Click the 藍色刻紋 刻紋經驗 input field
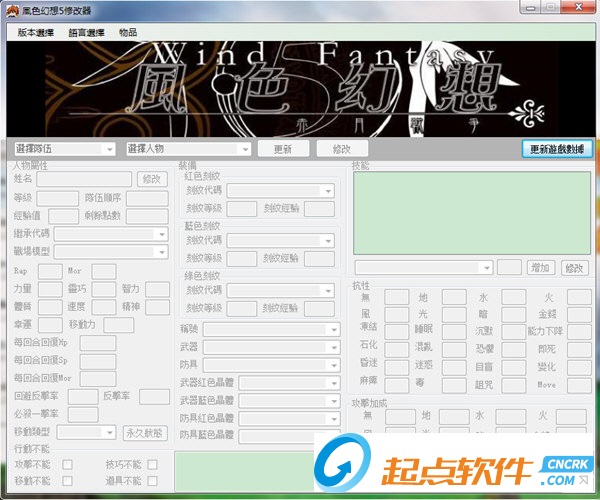600x500 pixels. tap(319, 259)
